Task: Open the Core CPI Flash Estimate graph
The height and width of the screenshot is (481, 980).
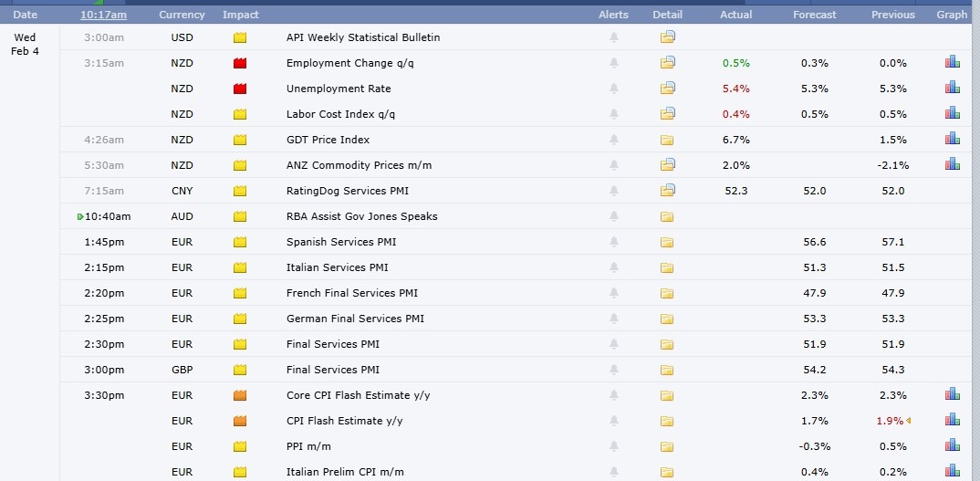Action: pyautogui.click(x=952, y=395)
